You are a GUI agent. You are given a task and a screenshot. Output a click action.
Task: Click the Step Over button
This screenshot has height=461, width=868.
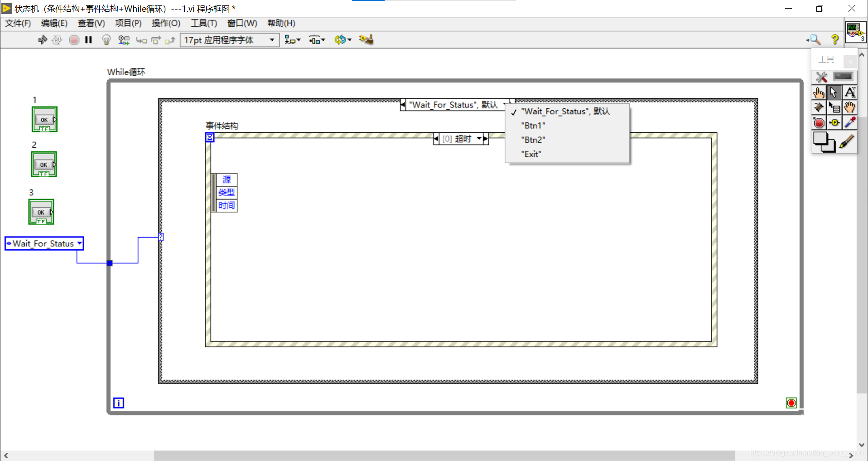click(x=156, y=40)
